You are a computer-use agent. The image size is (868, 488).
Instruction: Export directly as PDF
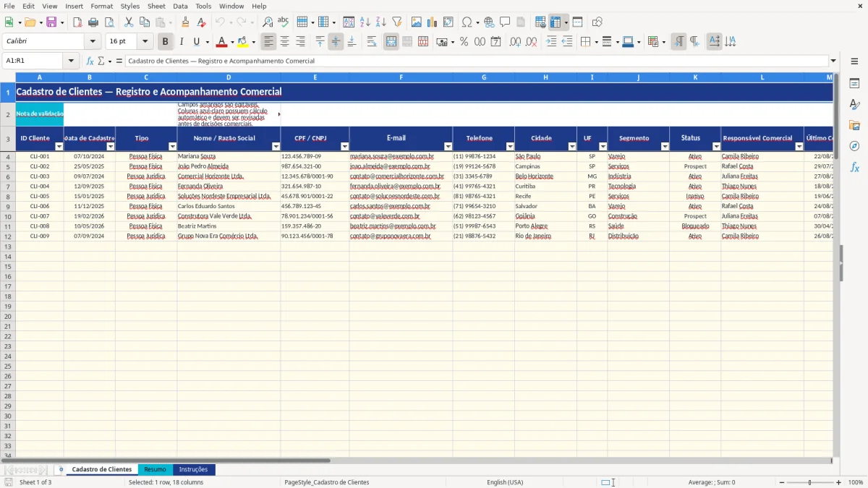pyautogui.click(x=77, y=22)
